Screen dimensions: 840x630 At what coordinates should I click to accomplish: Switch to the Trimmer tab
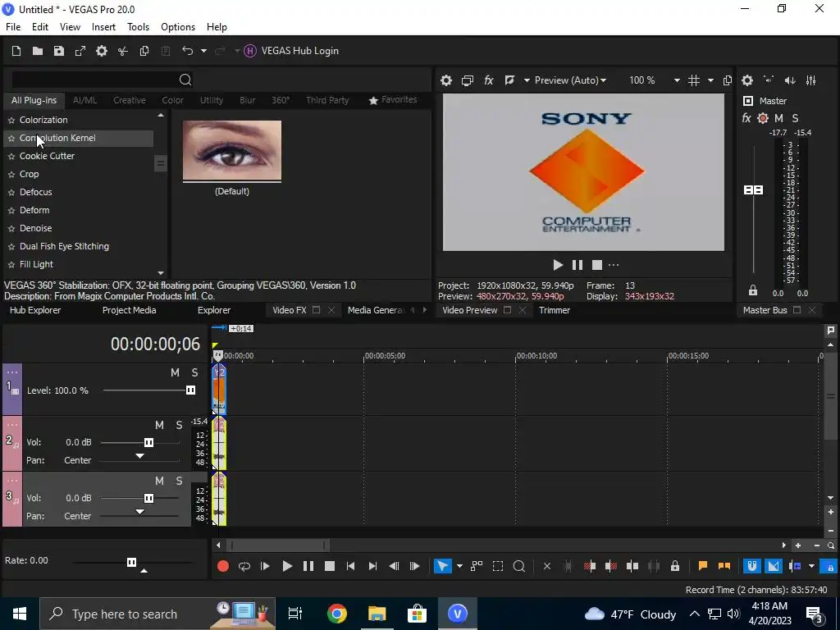(555, 310)
